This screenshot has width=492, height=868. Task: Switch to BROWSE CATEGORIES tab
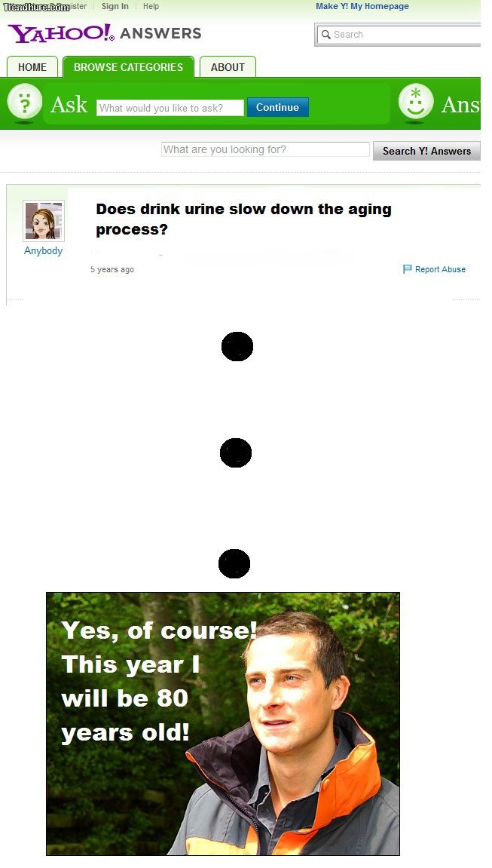128,67
